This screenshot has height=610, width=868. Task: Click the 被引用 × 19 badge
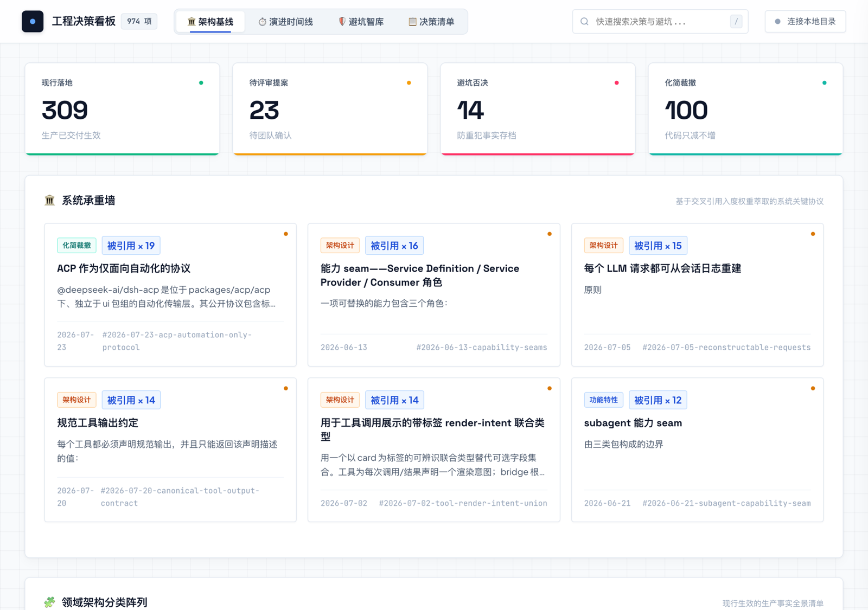point(131,246)
